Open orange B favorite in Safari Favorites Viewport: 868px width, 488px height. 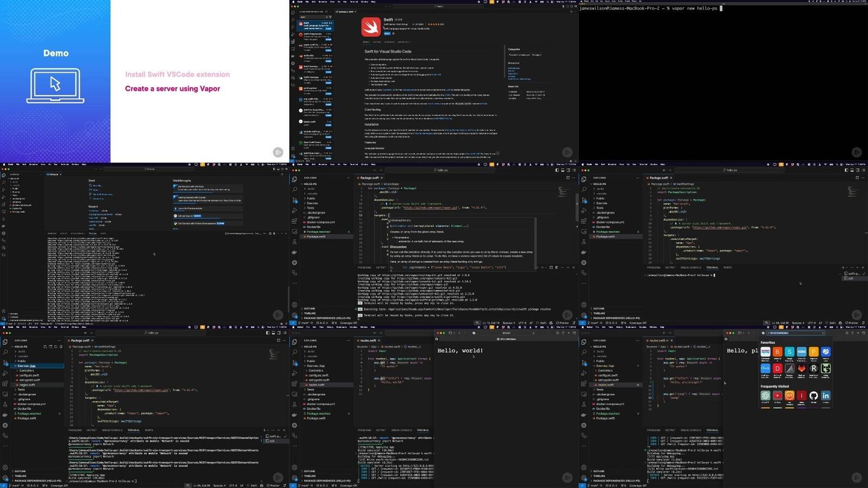coord(777,352)
